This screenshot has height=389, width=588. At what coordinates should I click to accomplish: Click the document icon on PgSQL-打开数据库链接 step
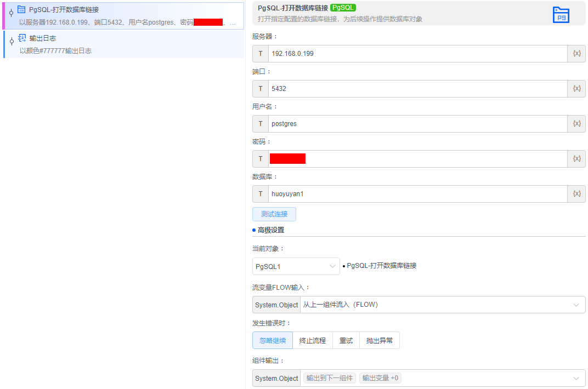[21, 9]
